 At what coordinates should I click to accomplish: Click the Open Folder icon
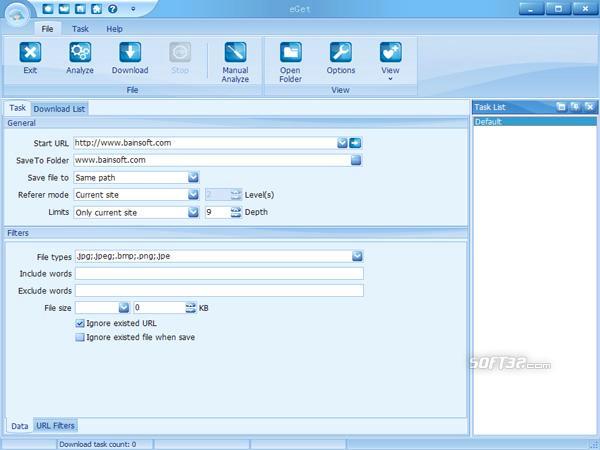click(x=290, y=52)
